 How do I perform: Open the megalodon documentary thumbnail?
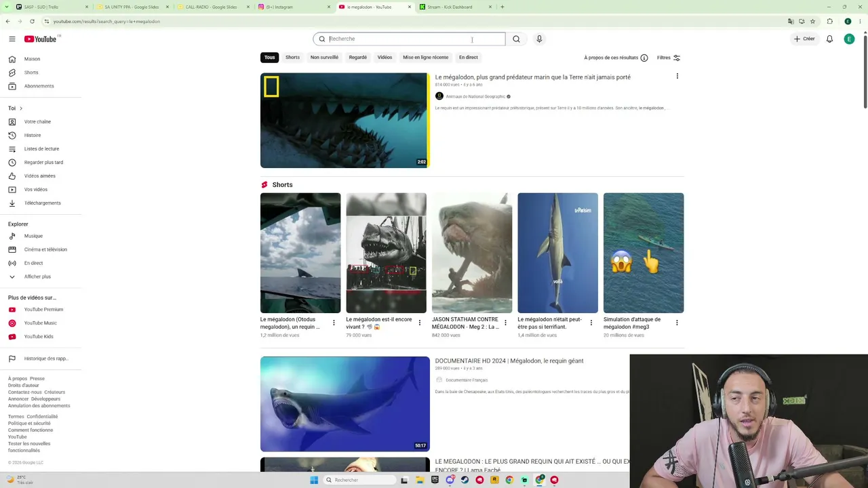pos(344,404)
